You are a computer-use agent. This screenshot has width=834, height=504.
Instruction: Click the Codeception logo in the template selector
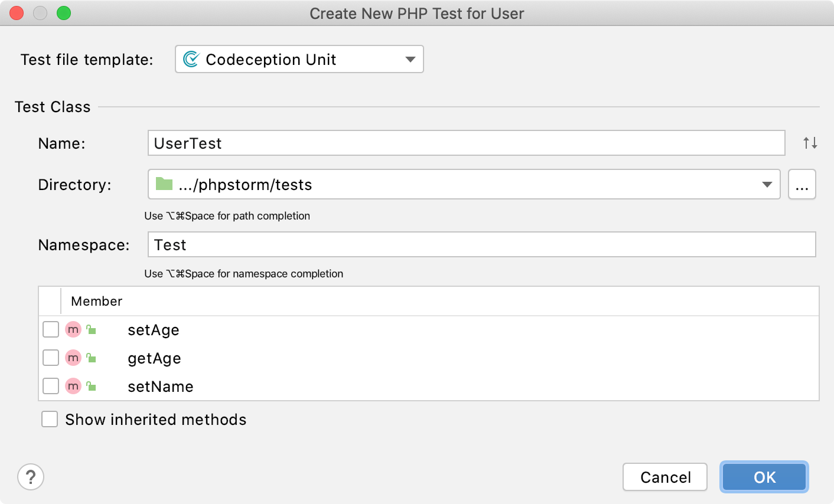tap(192, 59)
